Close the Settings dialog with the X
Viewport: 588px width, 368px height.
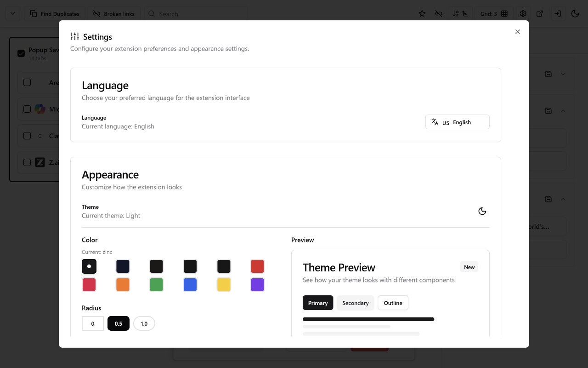pos(518,32)
